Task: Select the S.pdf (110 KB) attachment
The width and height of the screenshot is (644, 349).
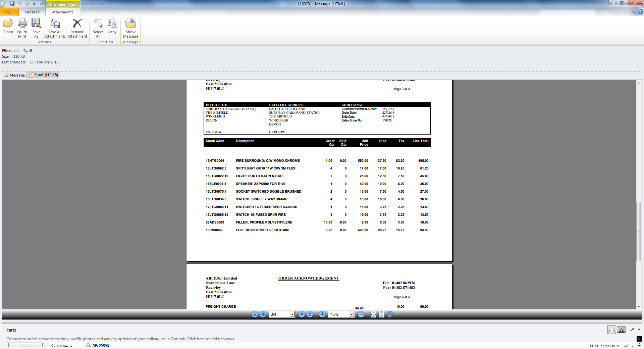Action: (44, 75)
